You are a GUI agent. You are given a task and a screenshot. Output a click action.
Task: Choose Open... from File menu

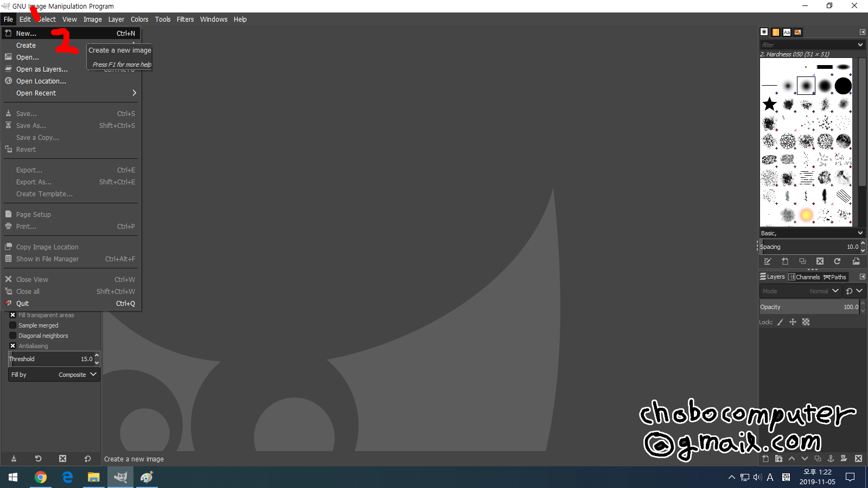click(x=71, y=57)
